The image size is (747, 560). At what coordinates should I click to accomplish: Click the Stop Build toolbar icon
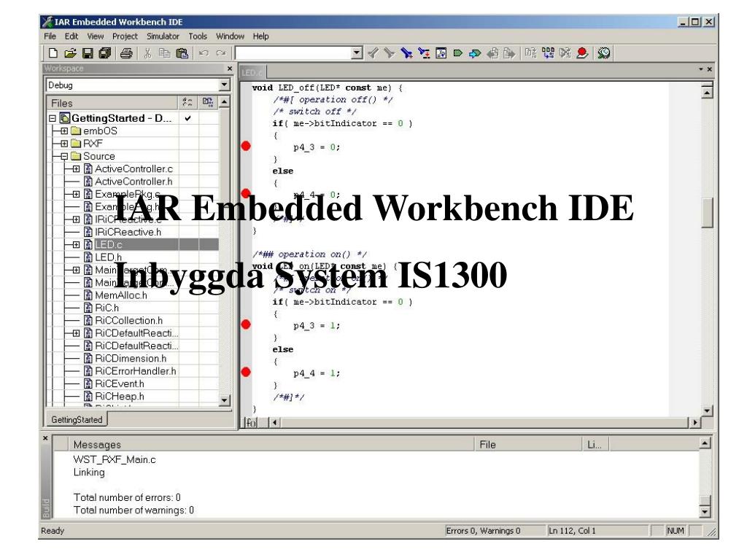click(565, 53)
